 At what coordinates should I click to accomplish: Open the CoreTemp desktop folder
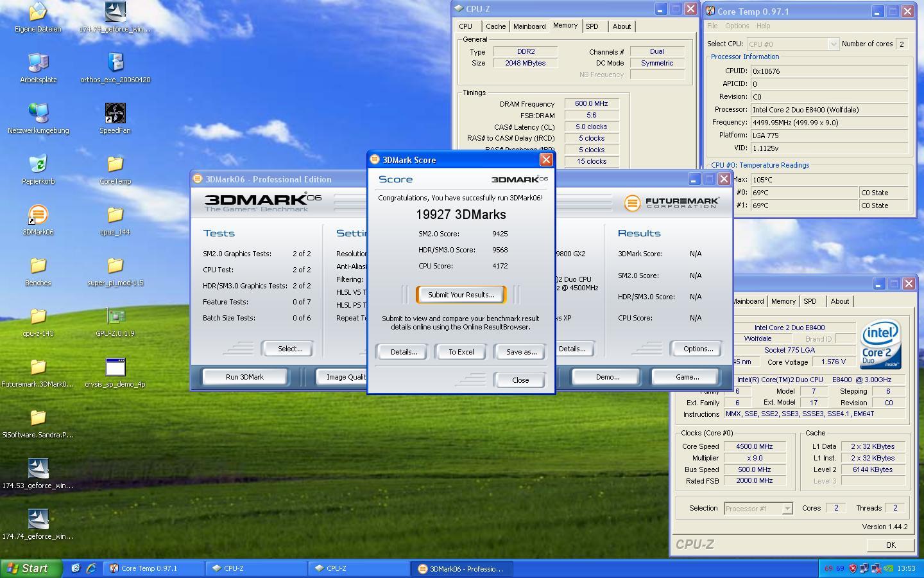(x=115, y=169)
